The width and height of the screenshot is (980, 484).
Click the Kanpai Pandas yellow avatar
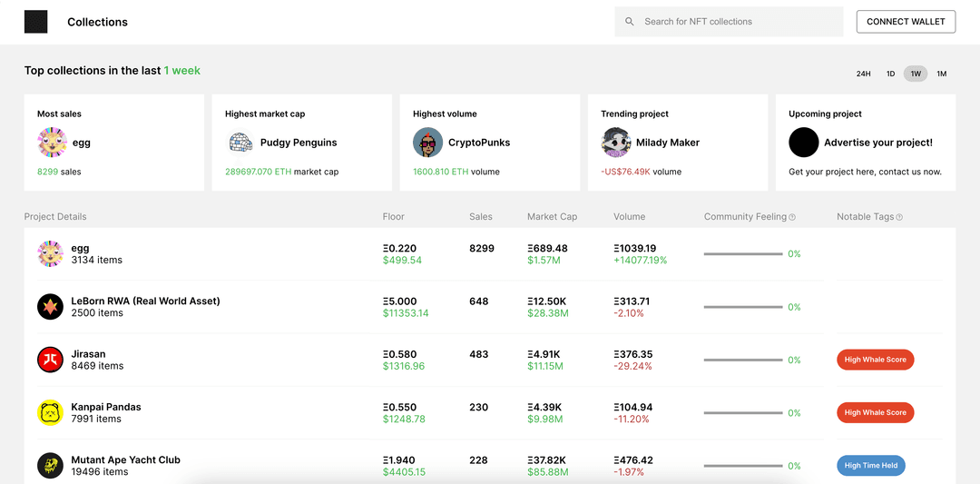click(x=50, y=413)
